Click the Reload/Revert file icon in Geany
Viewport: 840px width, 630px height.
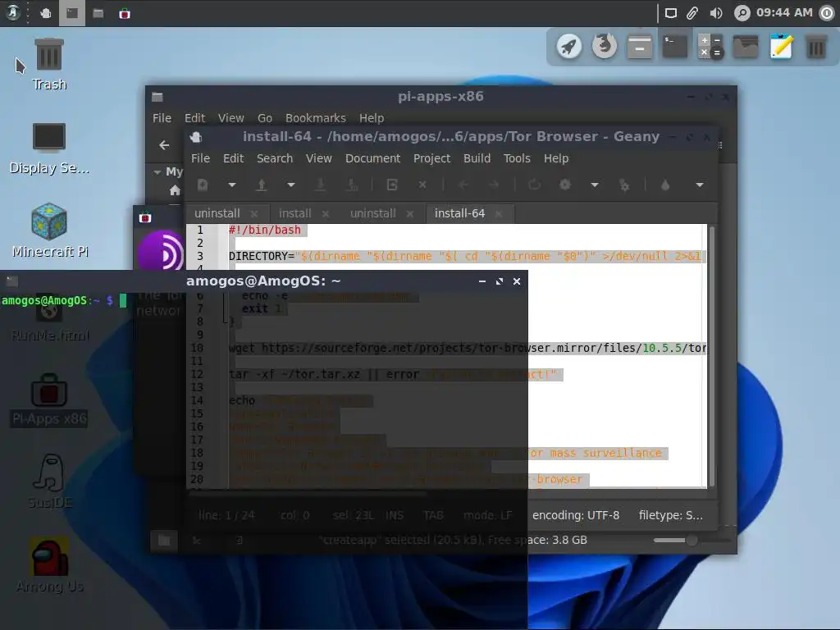pyautogui.click(x=392, y=185)
